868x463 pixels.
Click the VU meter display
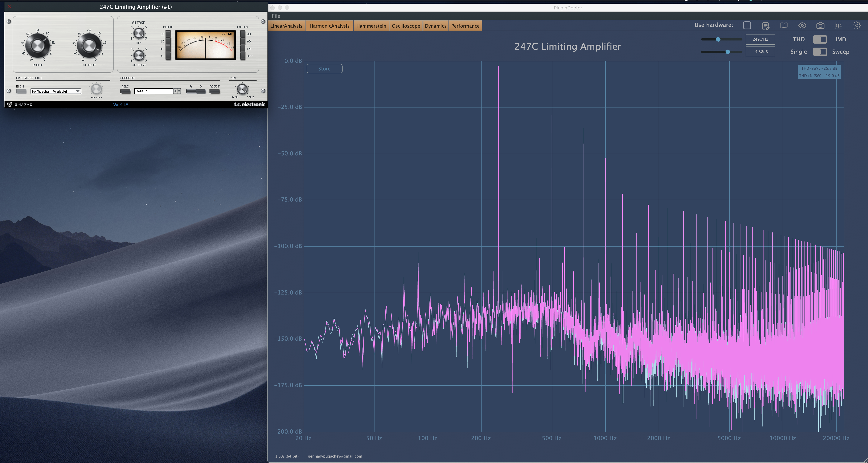[x=205, y=45]
